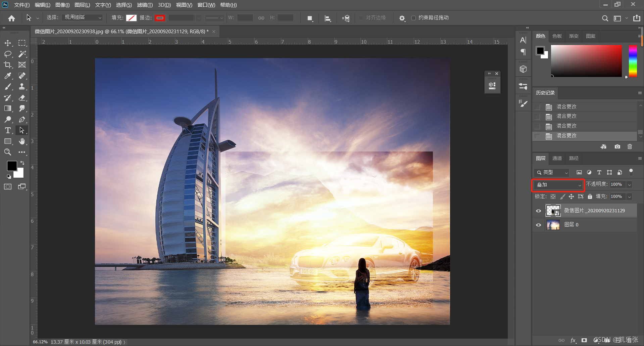Toggle lock position
The image size is (644, 346).
tap(571, 197)
